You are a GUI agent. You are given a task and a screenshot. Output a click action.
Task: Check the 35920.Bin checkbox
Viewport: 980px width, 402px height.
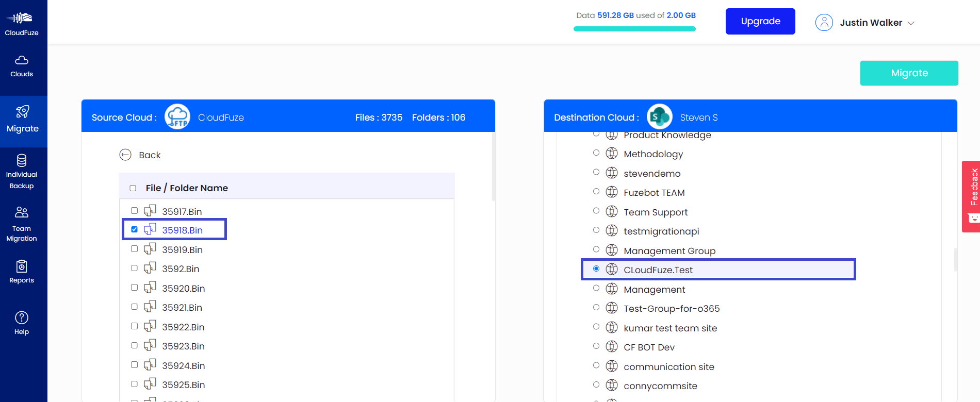click(134, 288)
